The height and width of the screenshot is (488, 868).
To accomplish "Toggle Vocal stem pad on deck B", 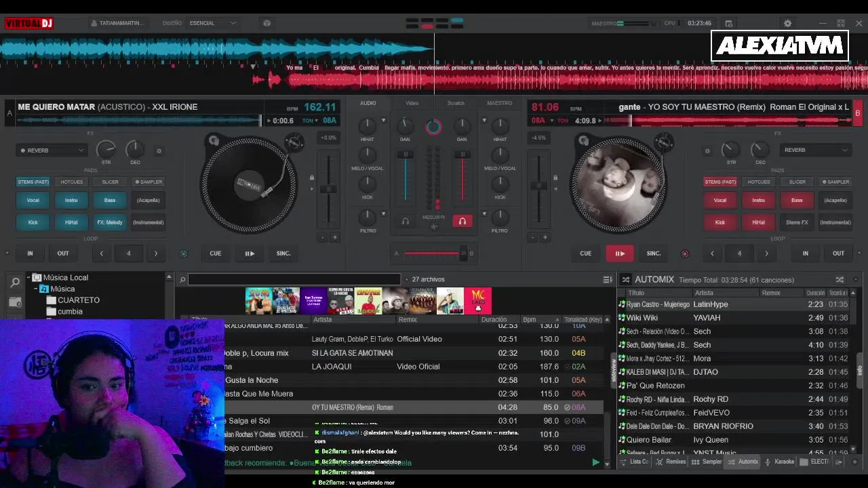I will pyautogui.click(x=720, y=200).
